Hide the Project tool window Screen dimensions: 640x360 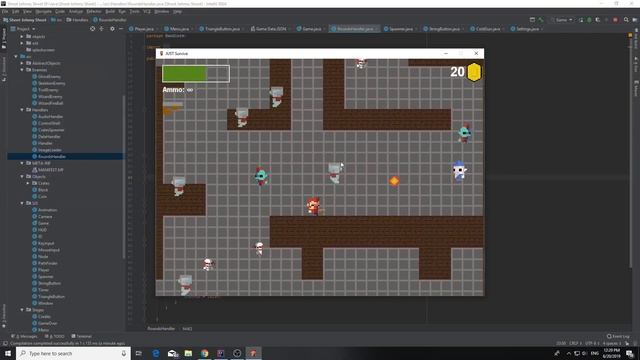[121, 29]
